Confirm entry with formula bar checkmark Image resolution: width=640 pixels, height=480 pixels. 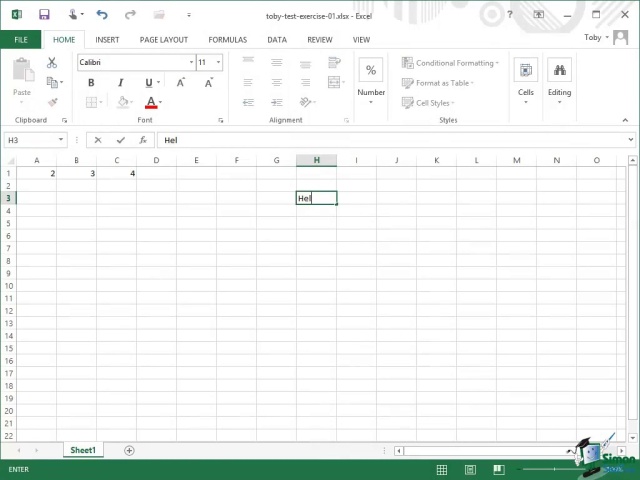[x=121, y=141]
